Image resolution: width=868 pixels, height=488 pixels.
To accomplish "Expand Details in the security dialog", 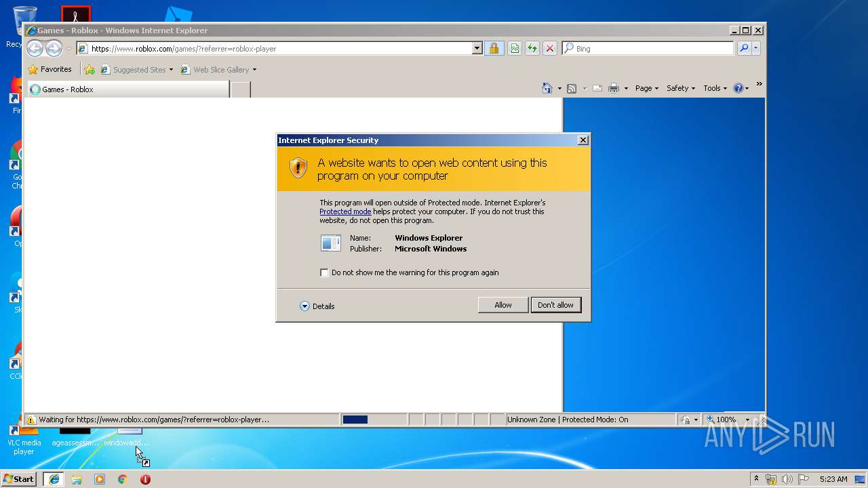I will pyautogui.click(x=317, y=306).
